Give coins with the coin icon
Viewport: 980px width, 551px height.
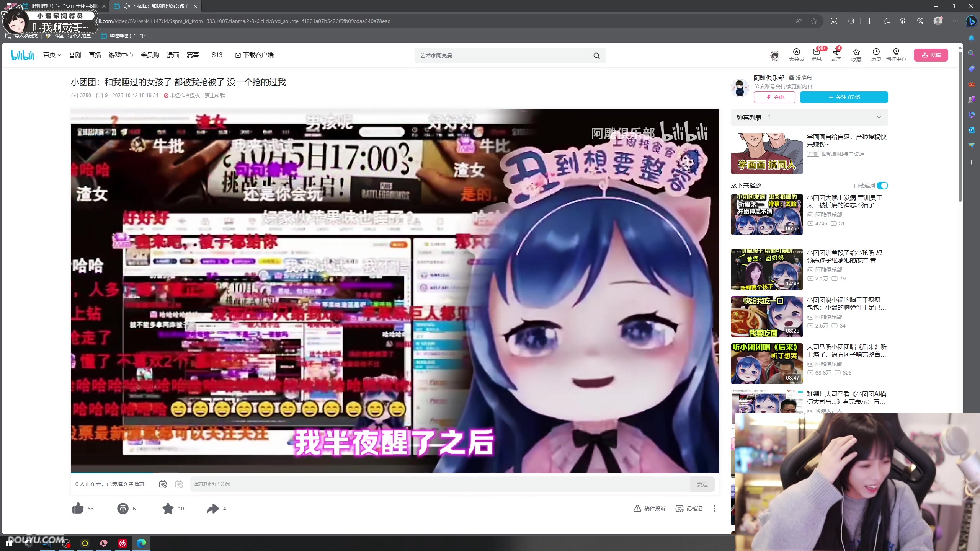[x=122, y=508]
